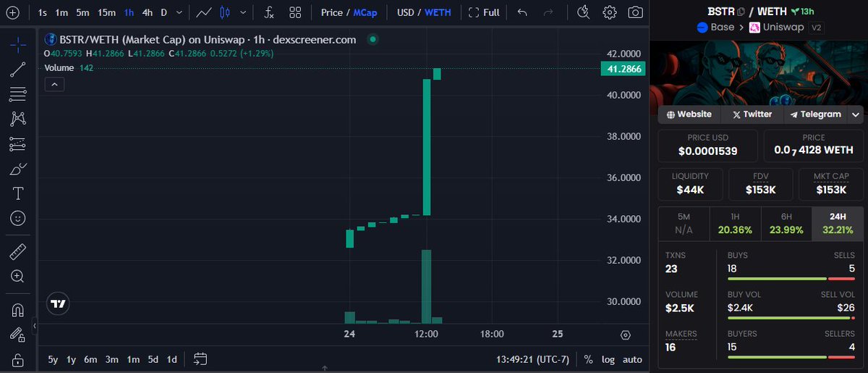Collapse the chart legend chevron

(x=55, y=85)
